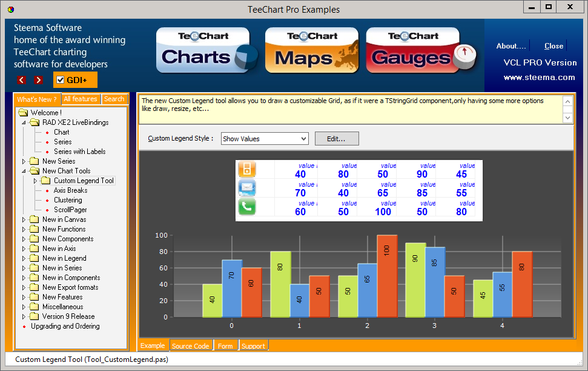This screenshot has width=588, height=371.
Task: Switch to the Source Code tab
Action: pos(191,346)
